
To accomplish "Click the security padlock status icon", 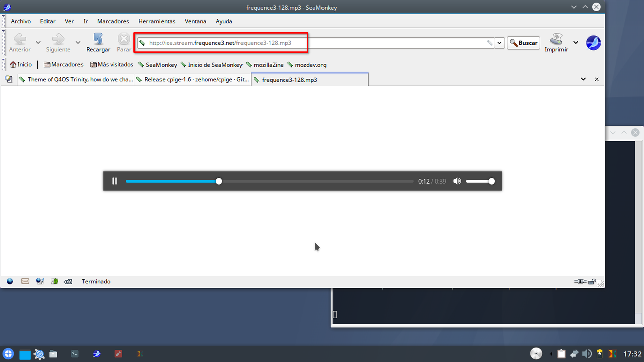I will point(592,281).
